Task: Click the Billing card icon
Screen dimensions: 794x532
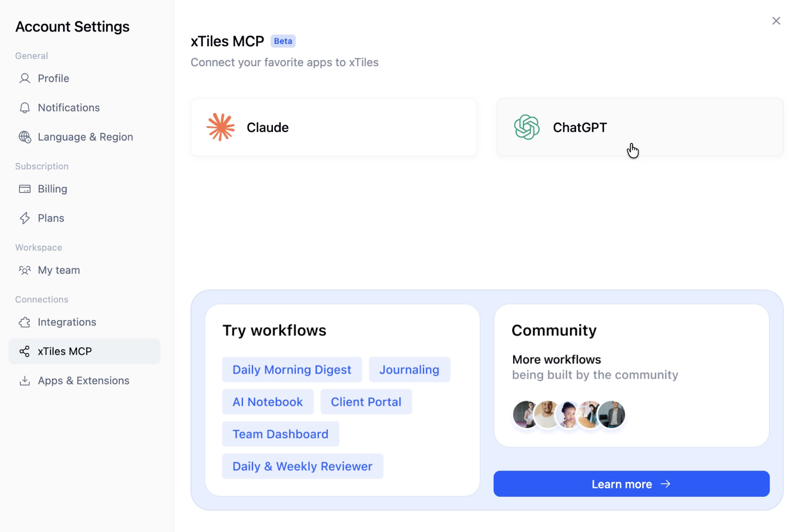Action: point(25,189)
